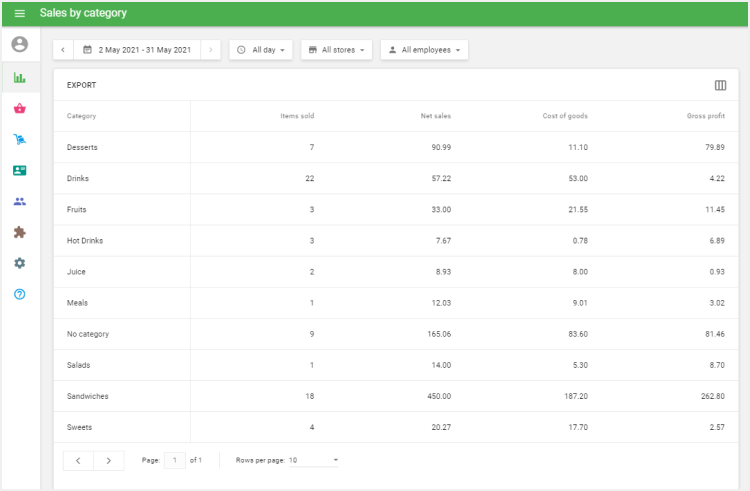The image size is (750, 491).
Task: Open the Employees ID card icon
Action: 19,170
